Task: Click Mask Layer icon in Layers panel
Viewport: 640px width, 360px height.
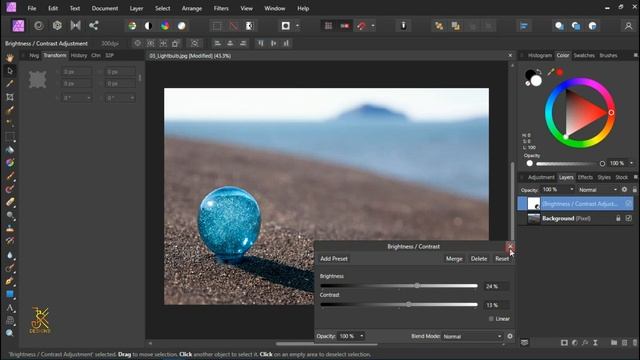Action: point(564,343)
